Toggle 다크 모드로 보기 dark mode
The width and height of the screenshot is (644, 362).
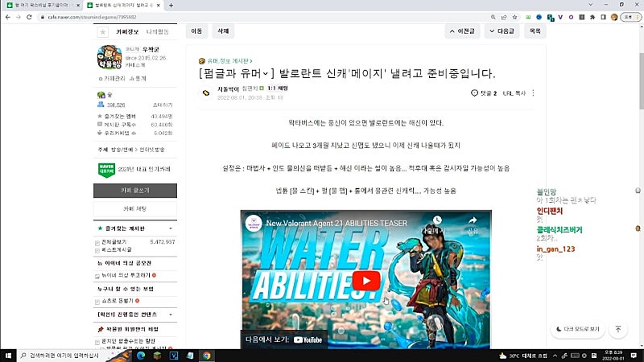[x=578, y=329]
